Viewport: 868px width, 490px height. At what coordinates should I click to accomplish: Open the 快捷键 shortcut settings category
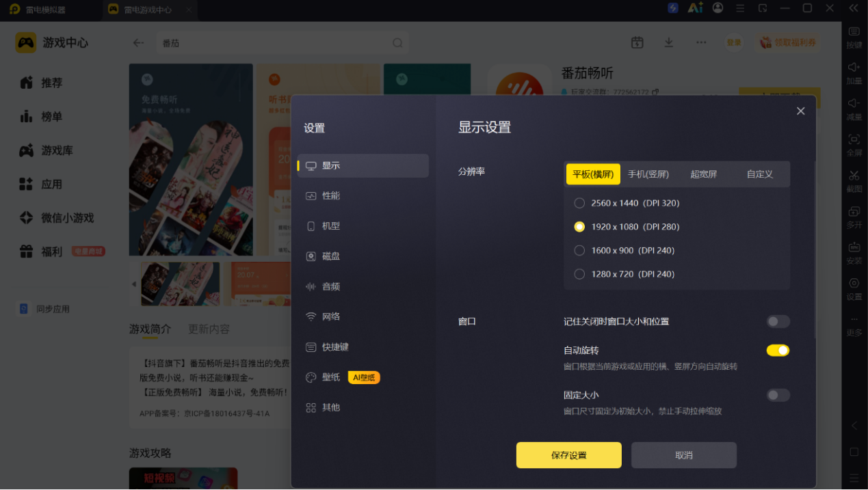[363, 347]
